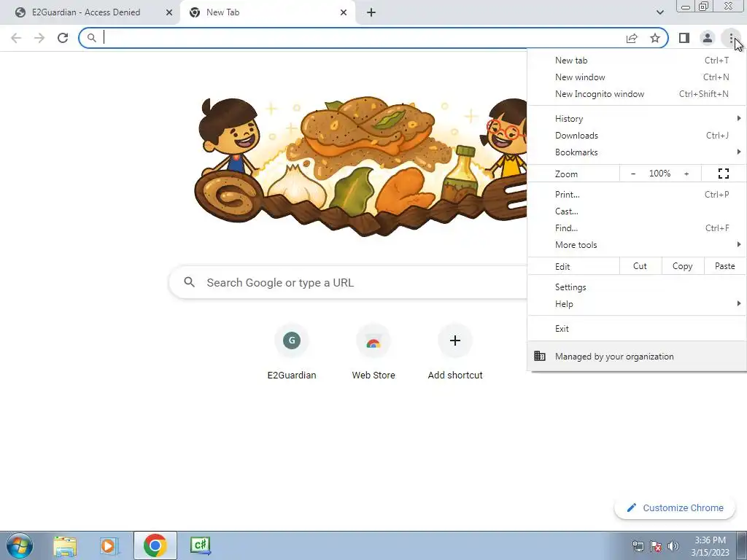This screenshot has width=747, height=560.
Task: Close the New Tab tab
Action: (344, 13)
